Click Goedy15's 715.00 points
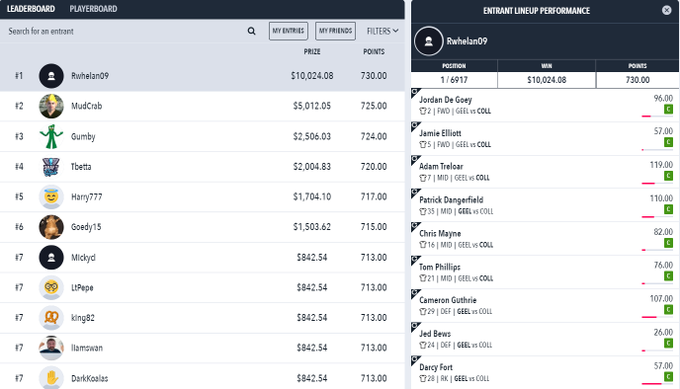The height and width of the screenshot is (389, 680). (x=374, y=227)
